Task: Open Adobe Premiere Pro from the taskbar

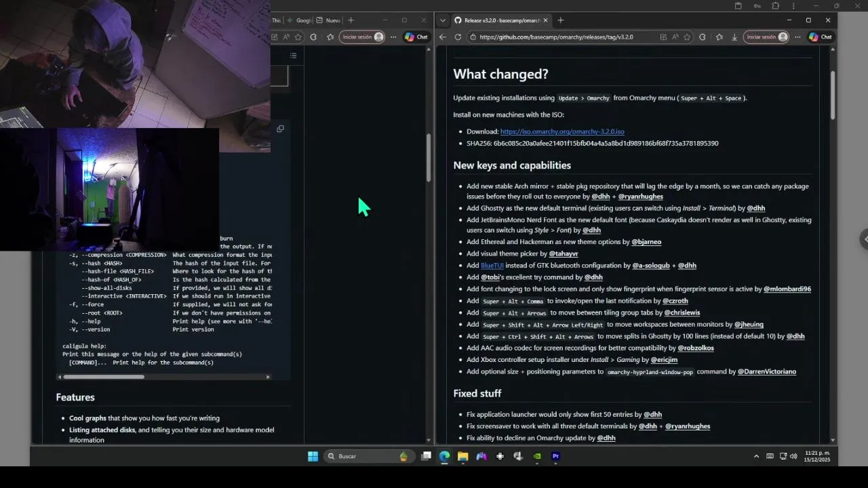Action: point(555,456)
